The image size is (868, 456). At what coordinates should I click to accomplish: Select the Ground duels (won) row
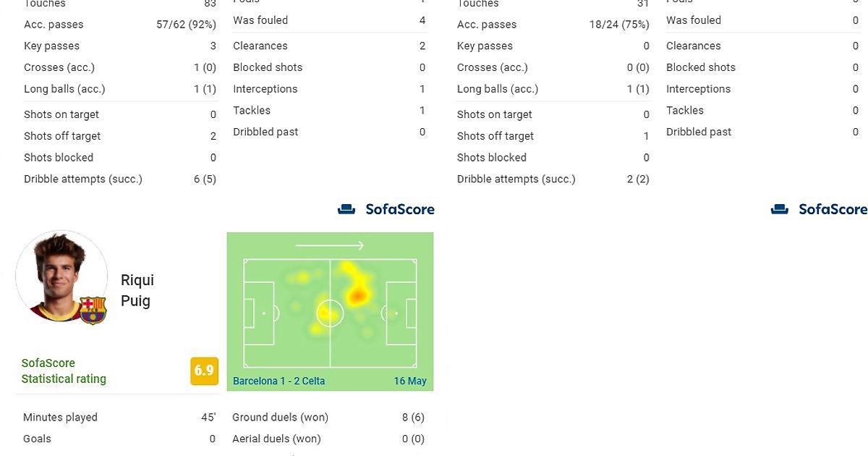pos(328,417)
